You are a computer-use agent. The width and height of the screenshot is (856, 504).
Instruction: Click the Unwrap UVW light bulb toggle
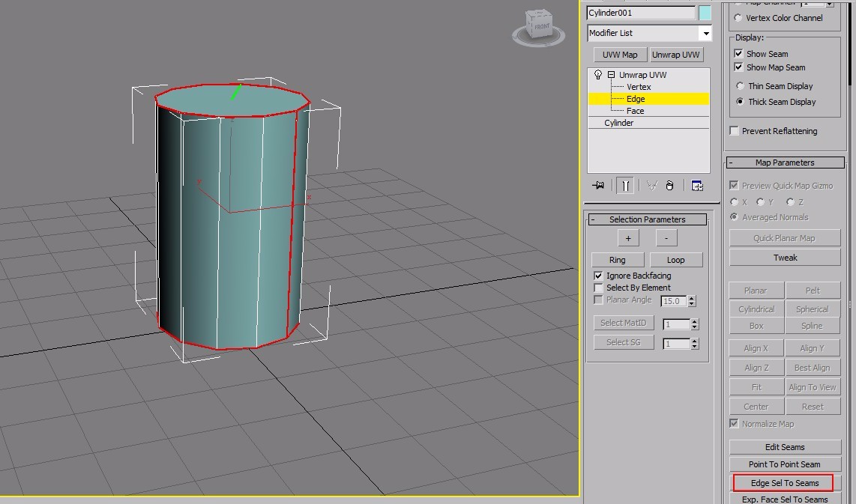point(597,74)
